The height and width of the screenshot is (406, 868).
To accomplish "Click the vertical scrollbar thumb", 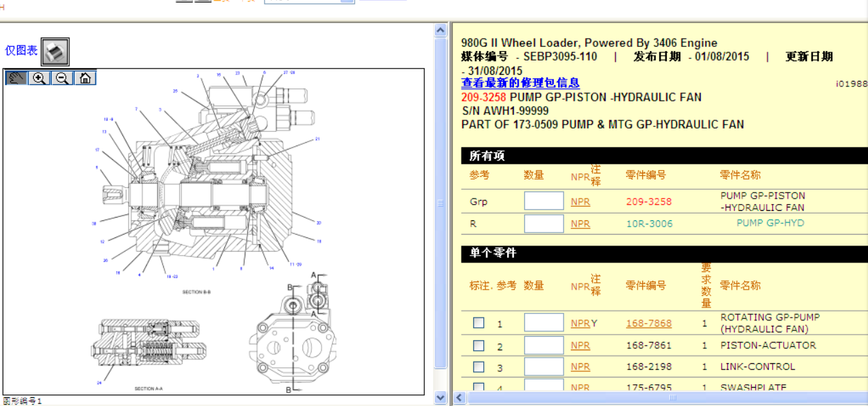I will click(x=440, y=202).
